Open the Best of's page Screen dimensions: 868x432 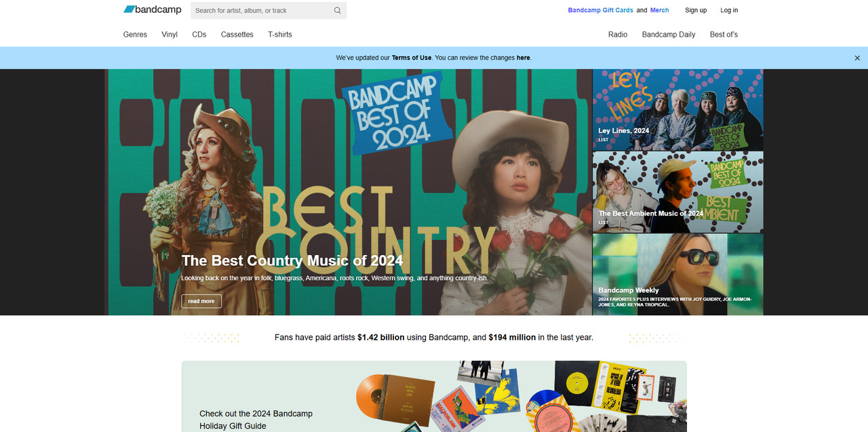tap(724, 35)
